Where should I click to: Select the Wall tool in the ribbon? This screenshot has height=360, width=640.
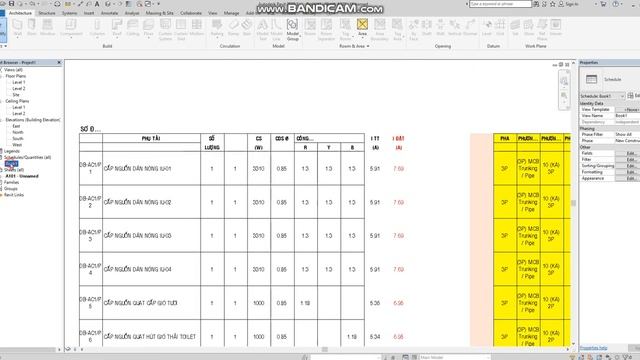[x=18, y=28]
